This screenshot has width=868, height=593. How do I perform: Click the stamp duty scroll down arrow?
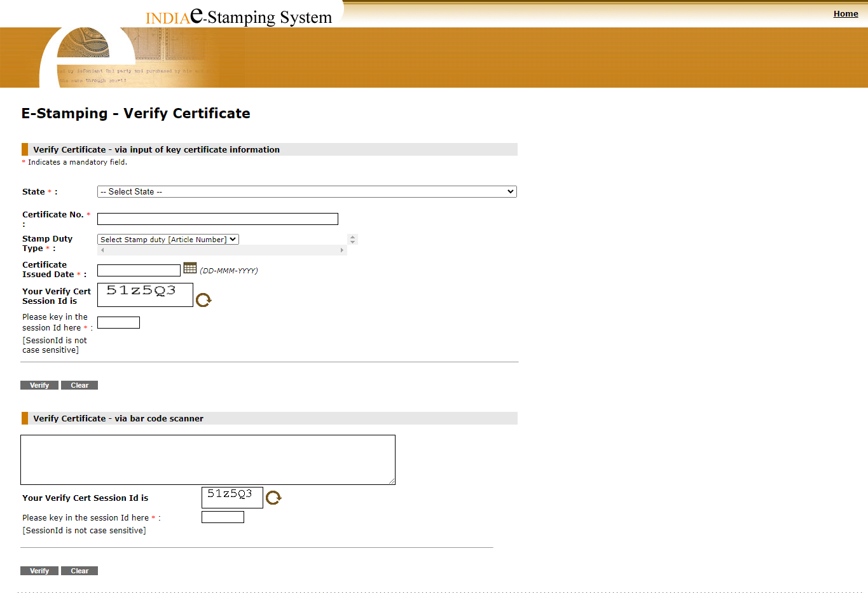353,242
